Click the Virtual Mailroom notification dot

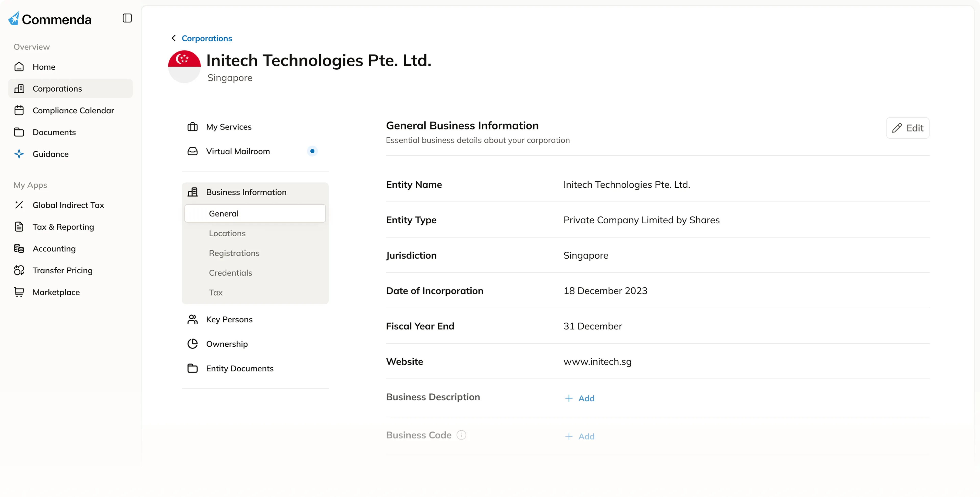[x=312, y=151]
